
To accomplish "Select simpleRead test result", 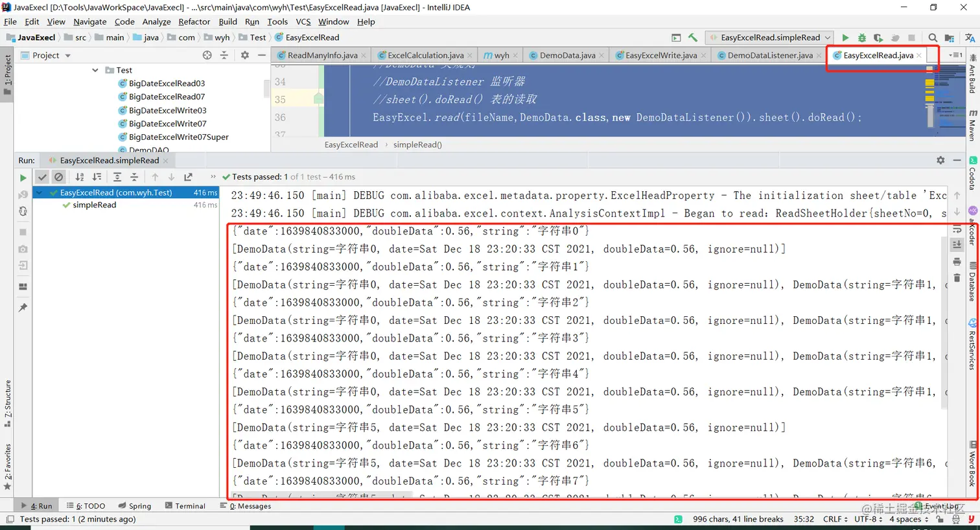I will click(x=95, y=205).
